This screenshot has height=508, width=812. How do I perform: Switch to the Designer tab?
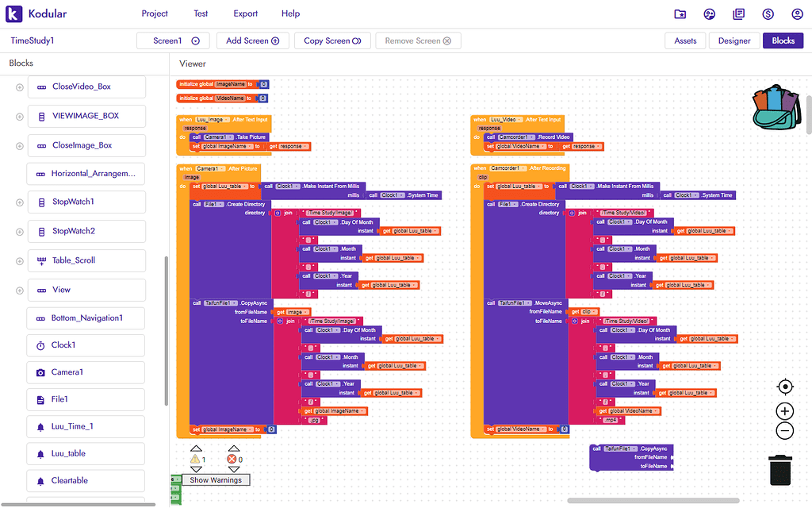coord(733,40)
